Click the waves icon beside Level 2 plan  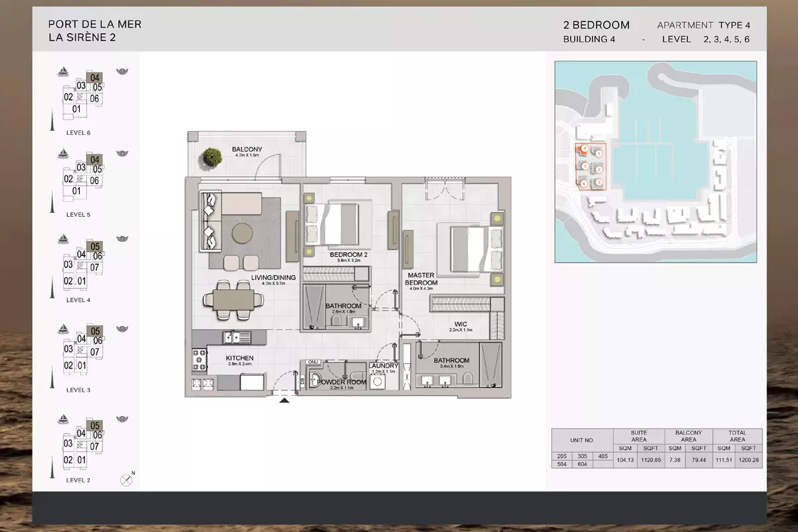pyautogui.click(x=122, y=419)
